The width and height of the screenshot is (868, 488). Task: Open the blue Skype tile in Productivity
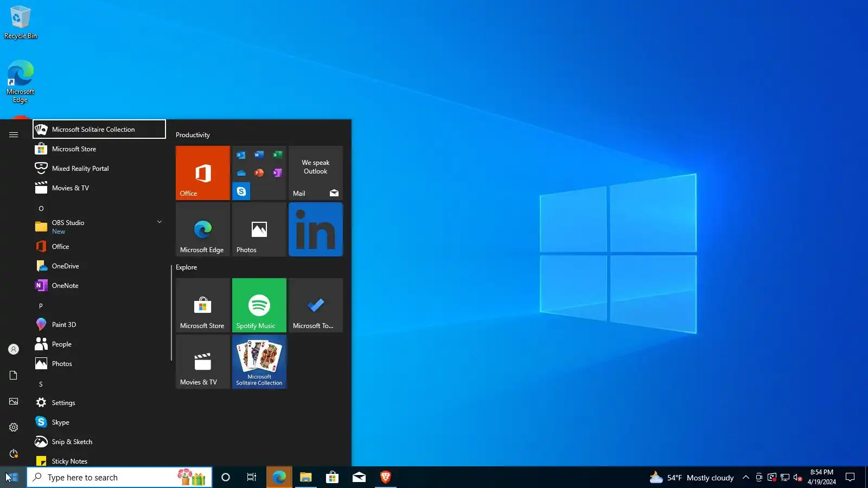click(241, 191)
